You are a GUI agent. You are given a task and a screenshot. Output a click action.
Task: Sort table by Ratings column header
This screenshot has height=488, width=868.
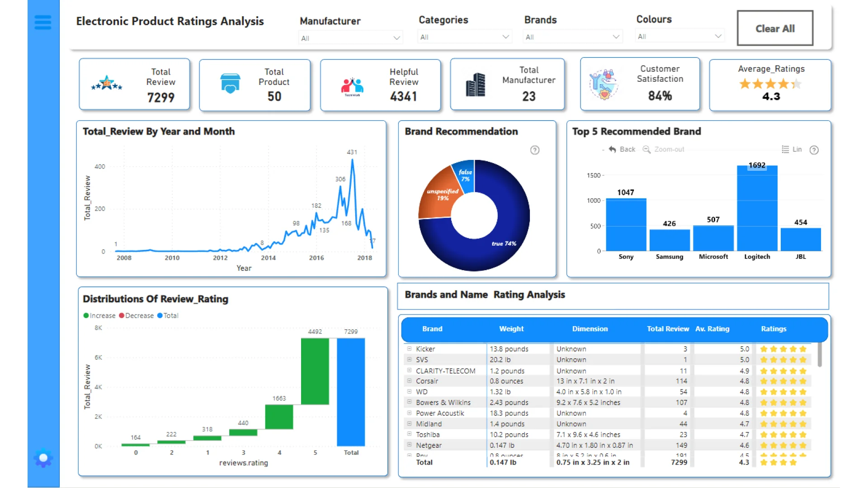pos(774,329)
